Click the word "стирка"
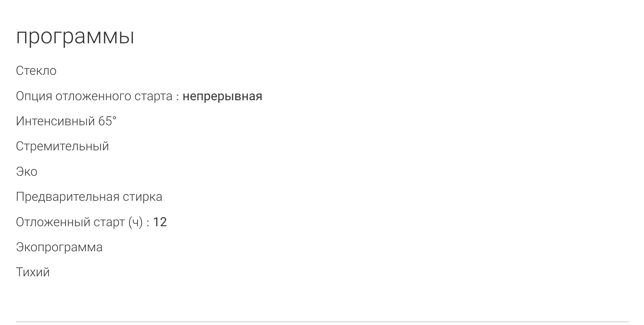The image size is (644, 325). click(142, 197)
